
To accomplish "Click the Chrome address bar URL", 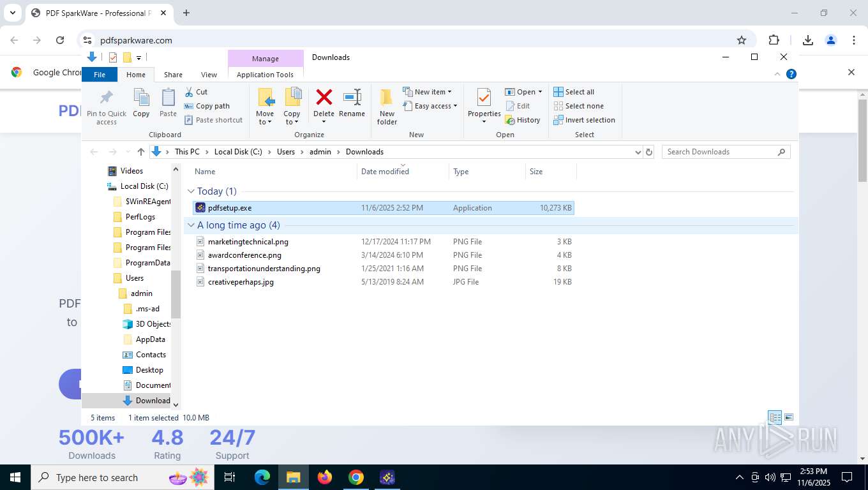I will point(136,40).
